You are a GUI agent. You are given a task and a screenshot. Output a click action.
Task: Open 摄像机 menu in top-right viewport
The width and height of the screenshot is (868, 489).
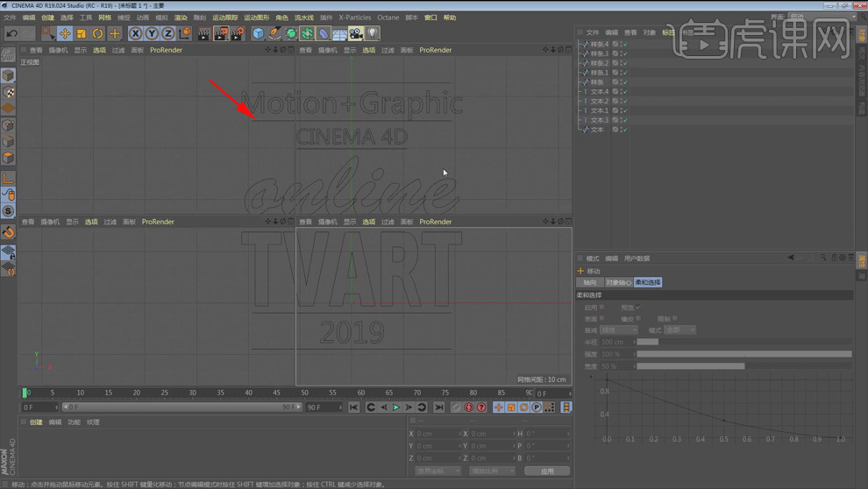[x=327, y=50]
